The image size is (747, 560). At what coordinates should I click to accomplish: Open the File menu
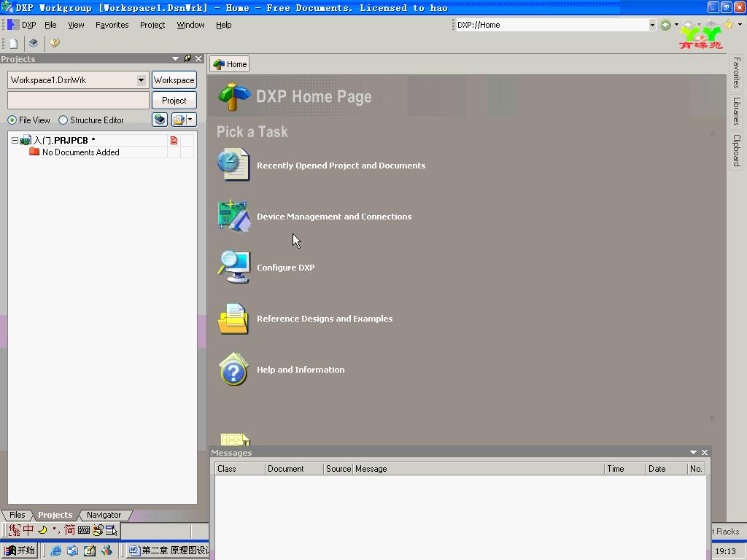pyautogui.click(x=50, y=25)
